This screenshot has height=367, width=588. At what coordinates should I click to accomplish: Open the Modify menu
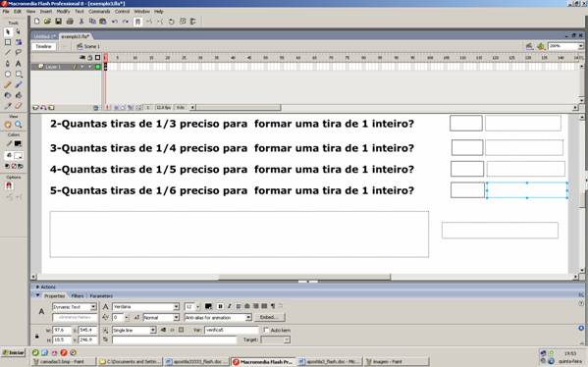(63, 11)
